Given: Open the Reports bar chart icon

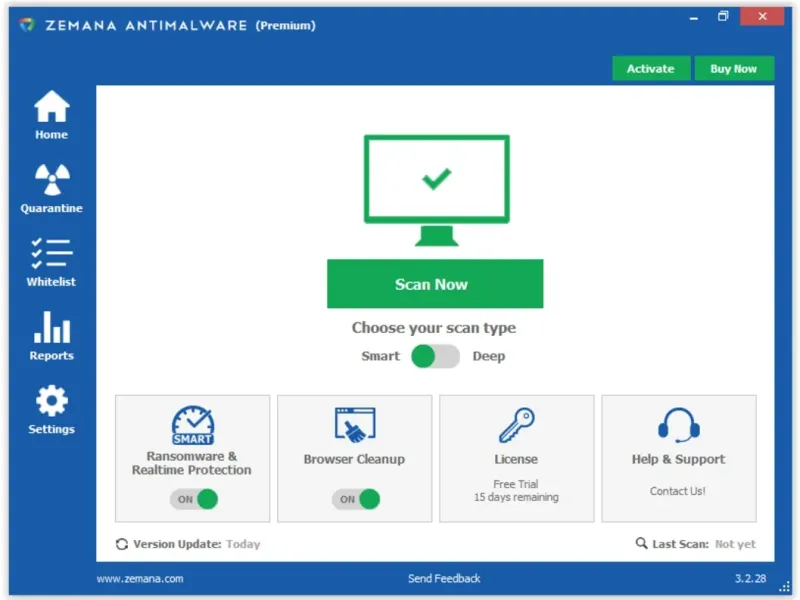Looking at the screenshot, I should click(52, 327).
